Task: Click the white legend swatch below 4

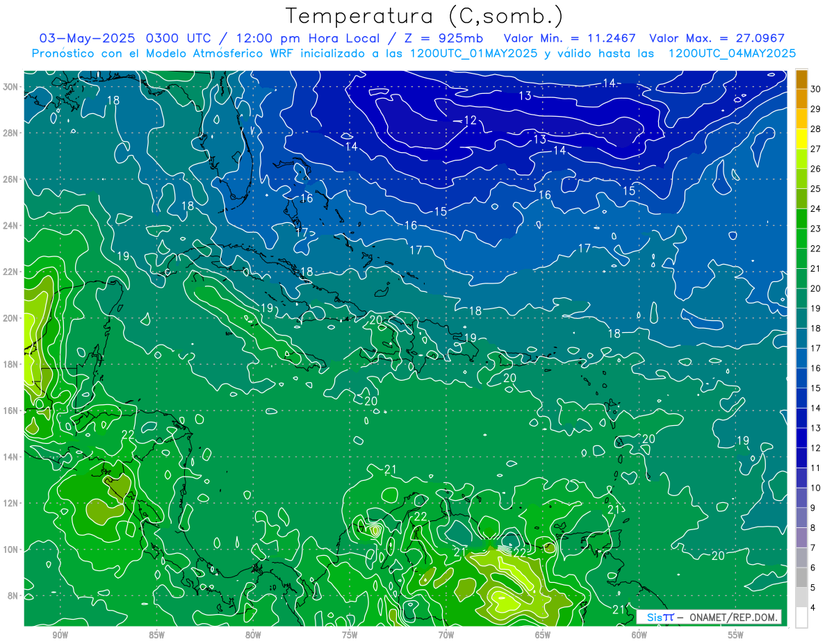Action: (x=801, y=617)
